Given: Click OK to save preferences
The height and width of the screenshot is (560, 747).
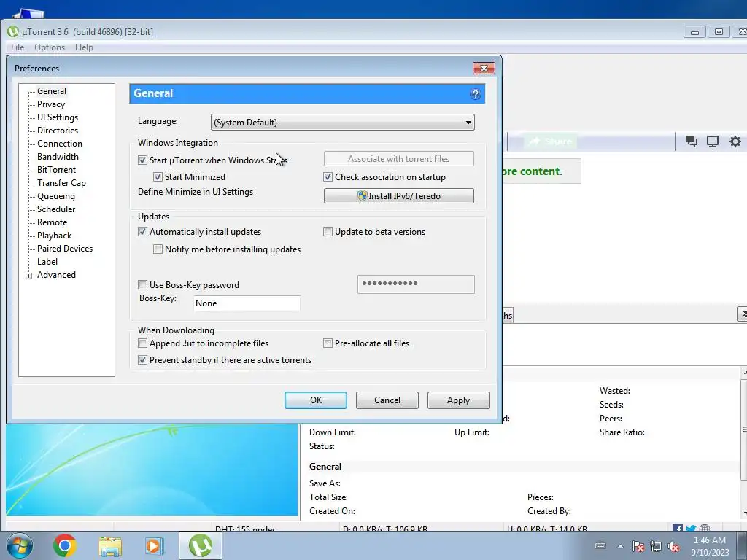Looking at the screenshot, I should pos(315,400).
